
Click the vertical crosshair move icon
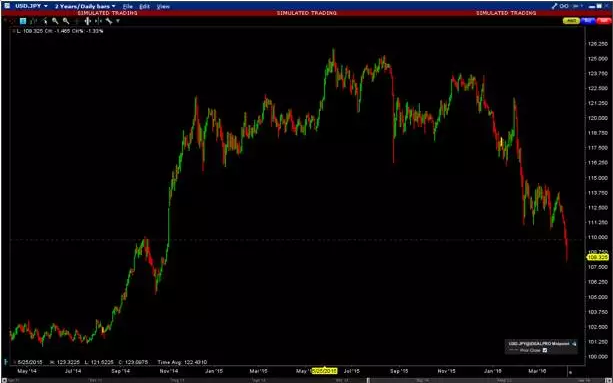coord(88,21)
